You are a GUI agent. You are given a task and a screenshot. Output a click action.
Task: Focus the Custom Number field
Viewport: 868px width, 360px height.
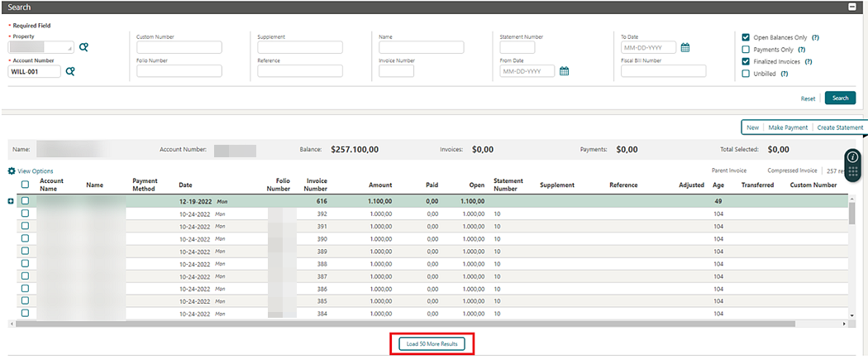tap(179, 47)
